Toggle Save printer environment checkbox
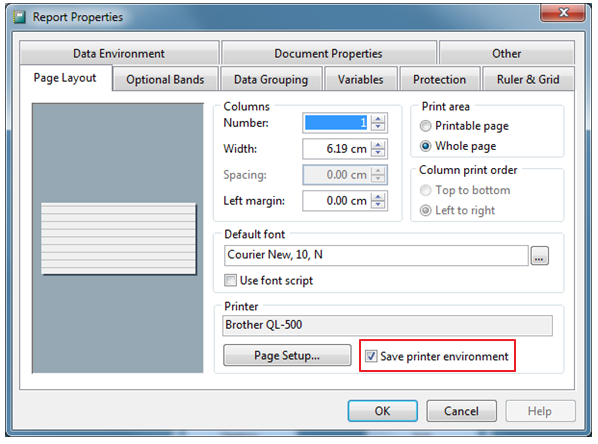598x444 pixels. (x=371, y=356)
